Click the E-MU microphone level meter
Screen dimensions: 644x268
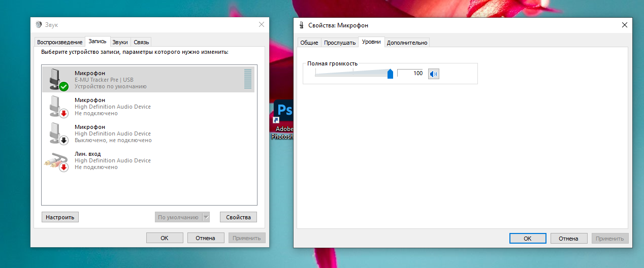click(248, 79)
